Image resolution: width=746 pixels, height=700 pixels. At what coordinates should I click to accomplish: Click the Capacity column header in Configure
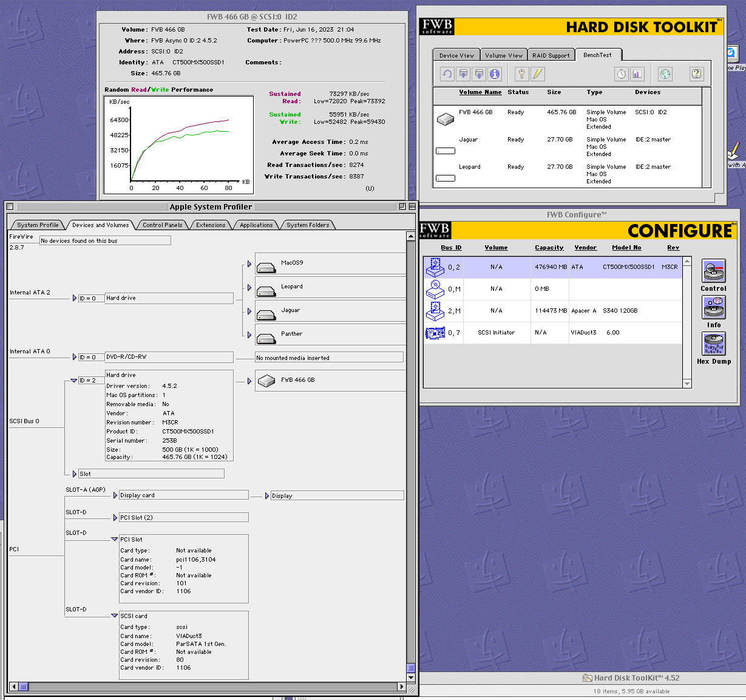(x=549, y=248)
